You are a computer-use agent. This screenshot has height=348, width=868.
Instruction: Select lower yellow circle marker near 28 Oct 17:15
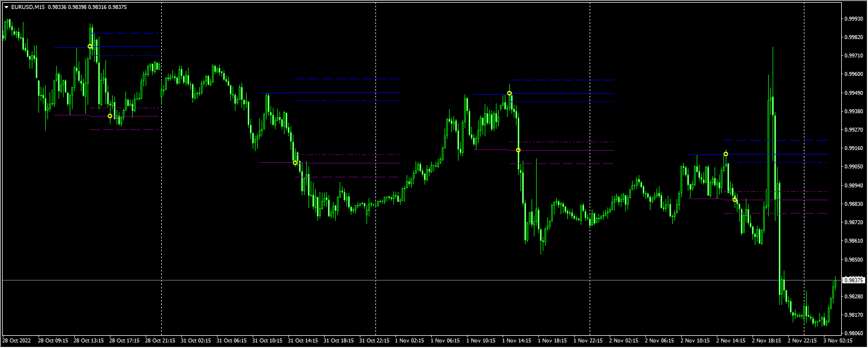click(x=109, y=116)
